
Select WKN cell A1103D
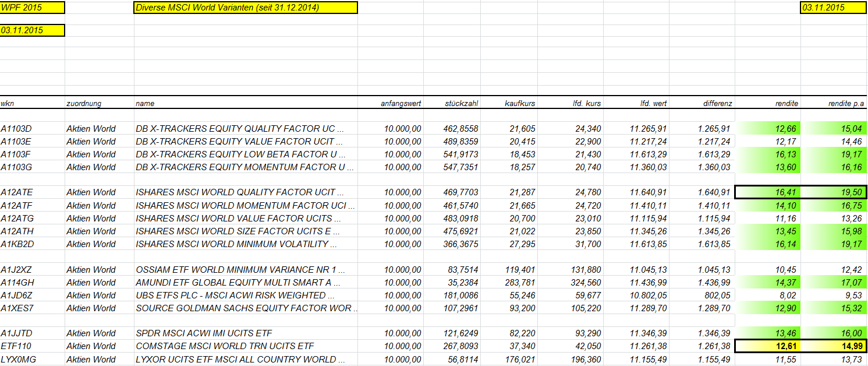[x=33, y=128]
